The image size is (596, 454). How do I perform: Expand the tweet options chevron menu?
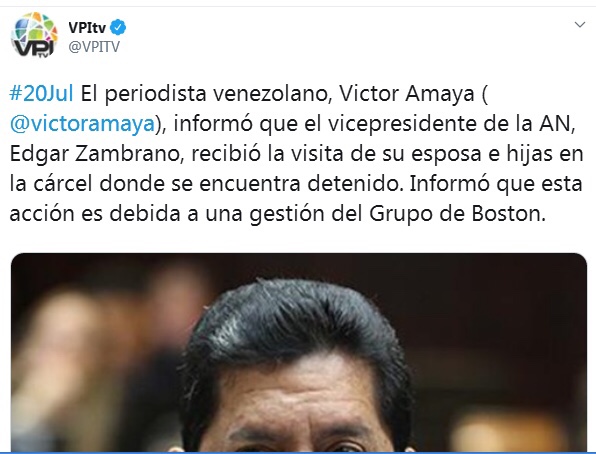point(580,25)
